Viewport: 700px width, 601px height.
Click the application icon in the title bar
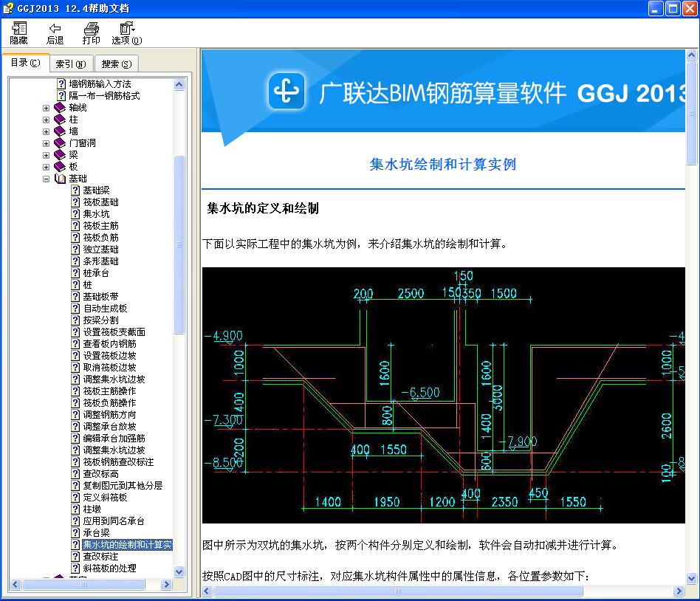tap(8, 8)
